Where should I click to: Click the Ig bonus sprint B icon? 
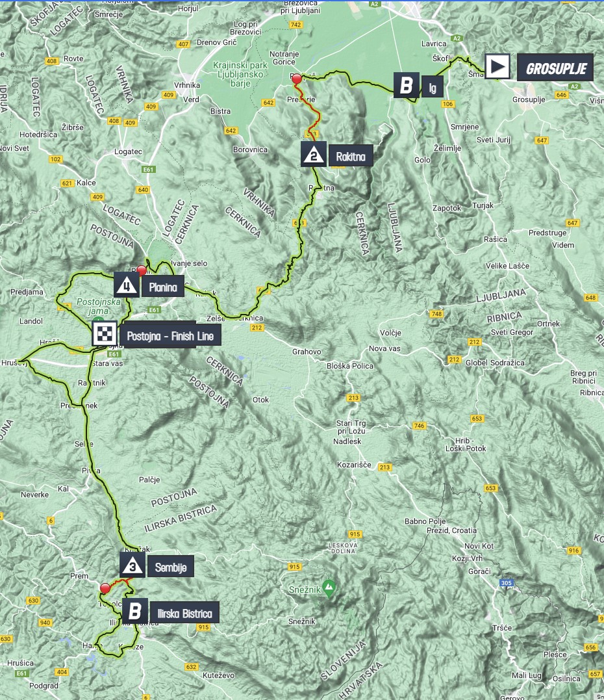coord(406,85)
